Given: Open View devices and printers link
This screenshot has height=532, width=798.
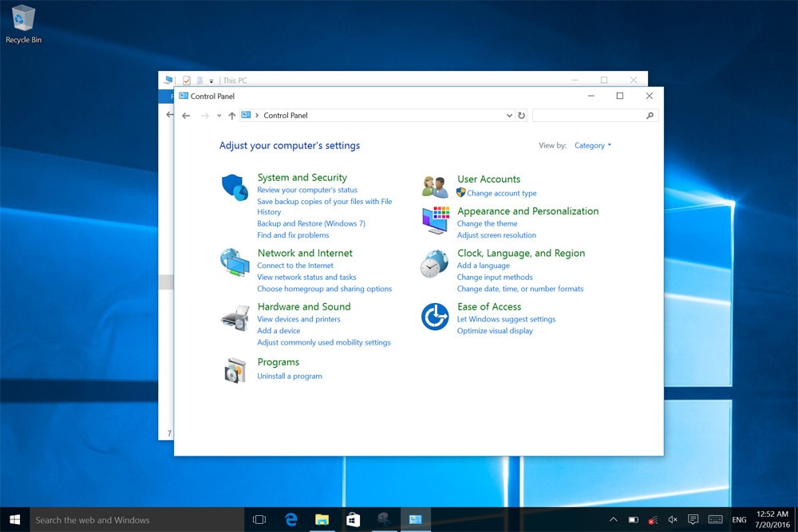Looking at the screenshot, I should (x=298, y=319).
